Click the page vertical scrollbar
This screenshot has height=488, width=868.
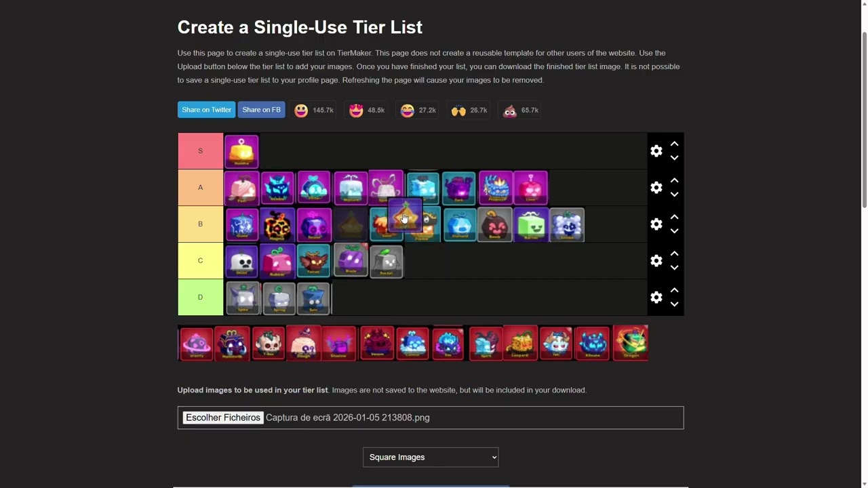864,119
